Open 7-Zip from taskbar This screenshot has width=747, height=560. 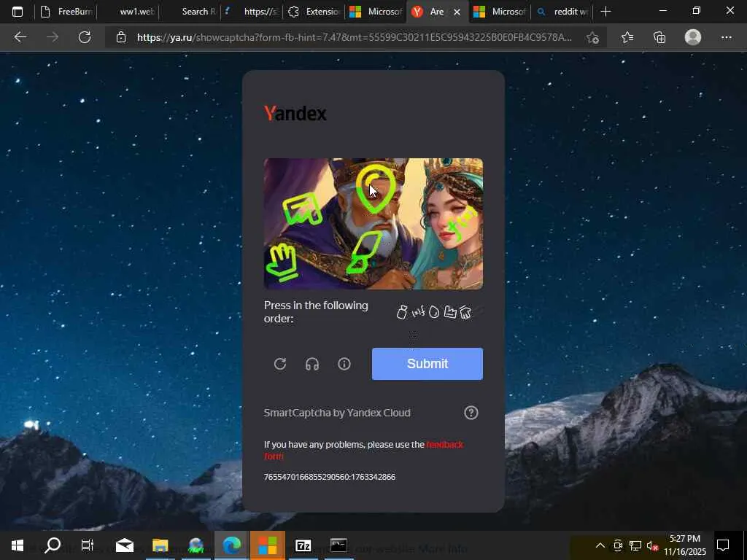pos(303,545)
